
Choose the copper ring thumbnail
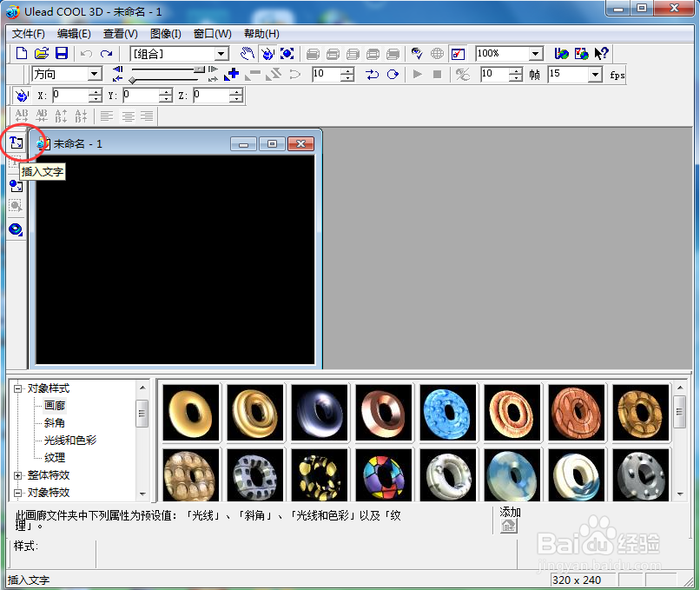point(384,412)
